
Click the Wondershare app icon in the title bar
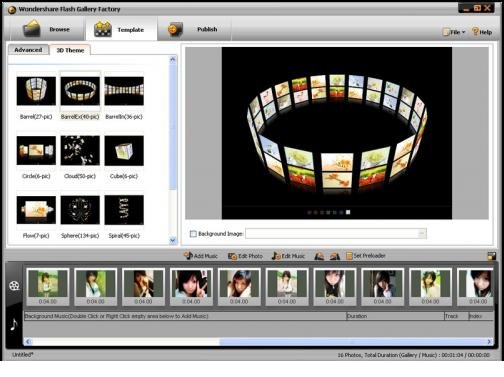tap(12, 10)
